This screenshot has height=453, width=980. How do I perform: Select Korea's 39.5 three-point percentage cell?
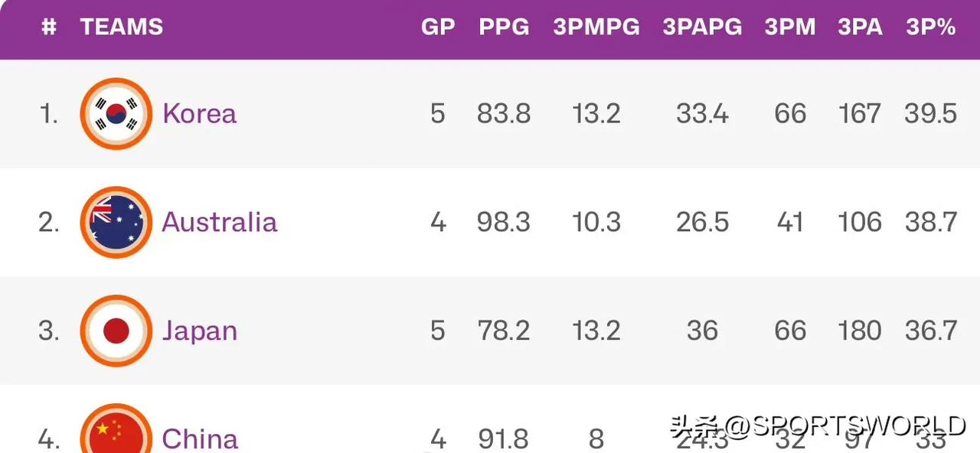click(x=931, y=114)
